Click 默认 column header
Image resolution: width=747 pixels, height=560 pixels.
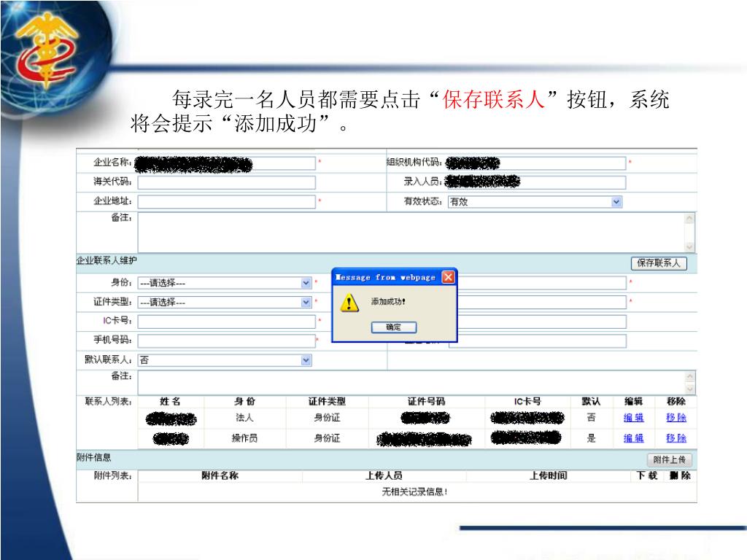pos(591,402)
